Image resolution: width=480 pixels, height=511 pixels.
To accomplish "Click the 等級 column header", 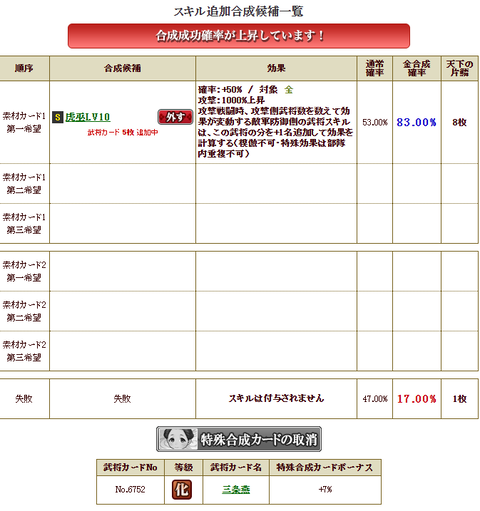I will (x=183, y=467).
